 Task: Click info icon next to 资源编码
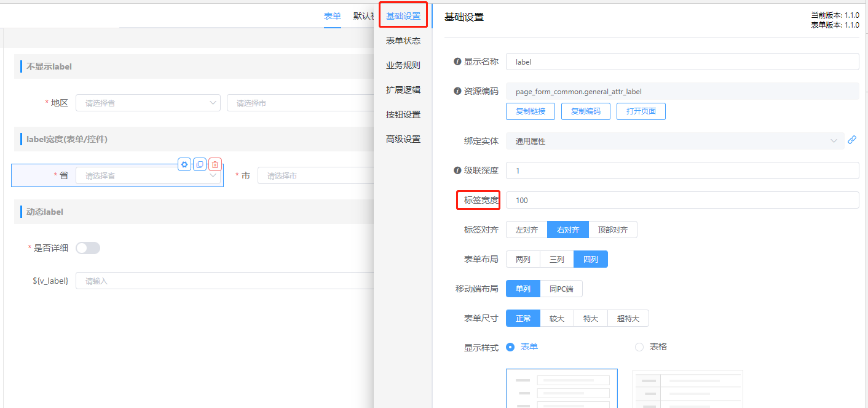click(457, 91)
